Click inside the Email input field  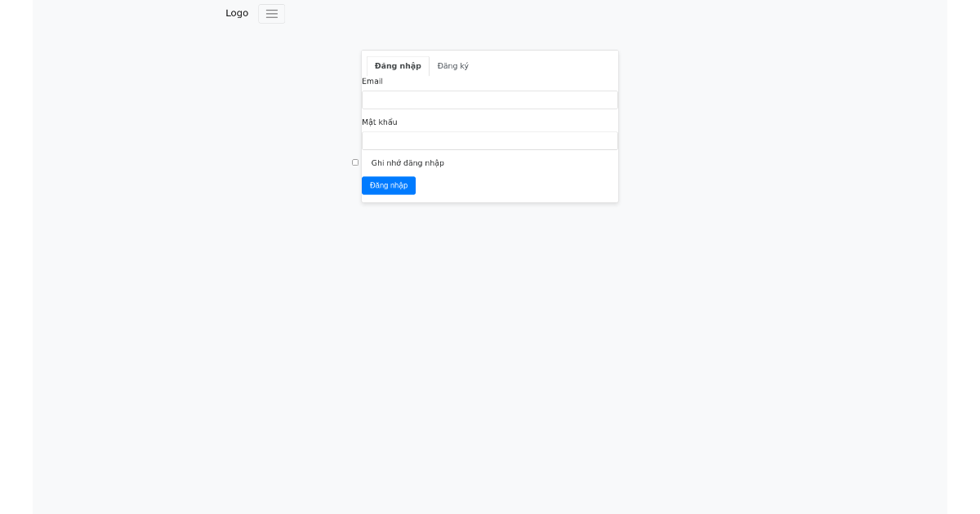pos(489,100)
